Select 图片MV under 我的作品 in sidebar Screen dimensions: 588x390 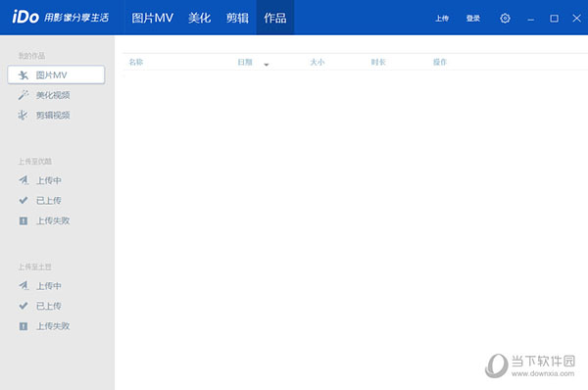coord(56,74)
